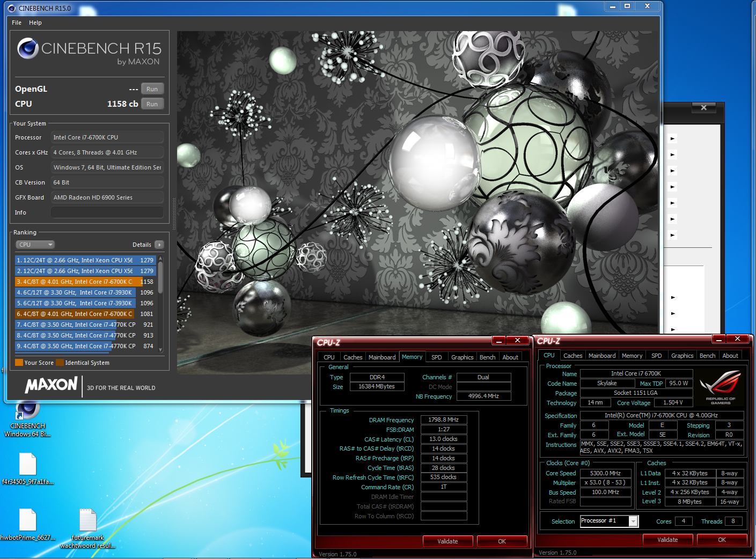Open Bench tab in right CPU-Z window

tap(707, 356)
